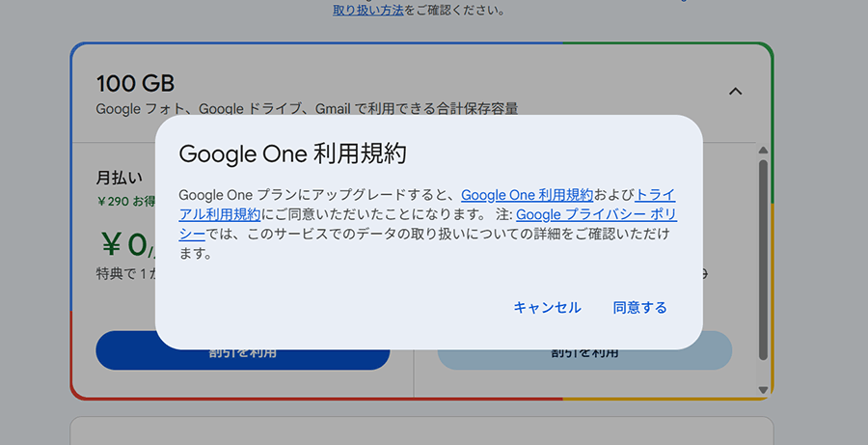Click the ¥290 お得 savings text
Screen dimensions: 868x445
[x=124, y=202]
